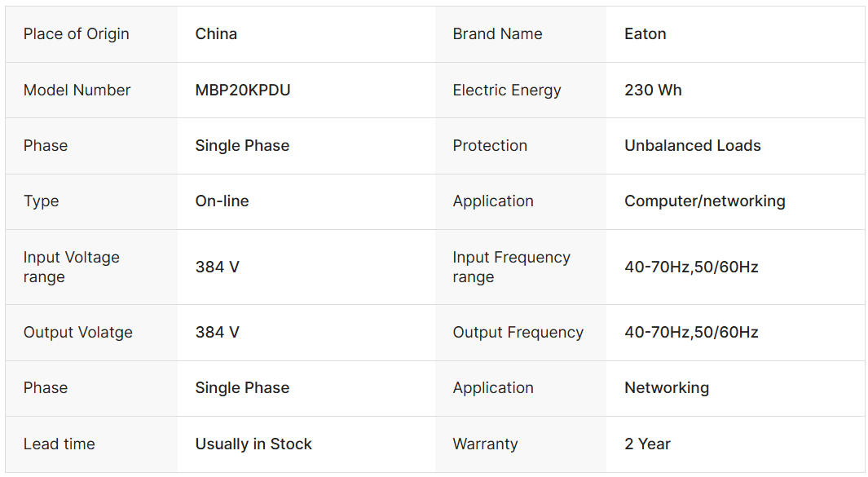Viewport: 868px width, 477px height.
Task: Click the Place of Origin label
Action: 76,34
